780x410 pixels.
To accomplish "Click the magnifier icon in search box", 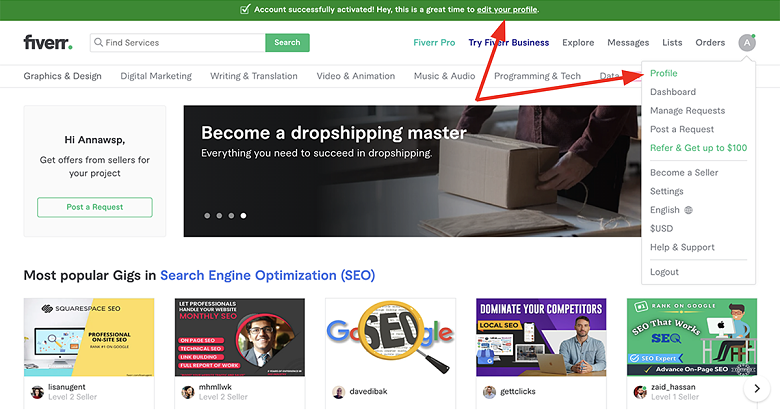I will (x=98, y=42).
